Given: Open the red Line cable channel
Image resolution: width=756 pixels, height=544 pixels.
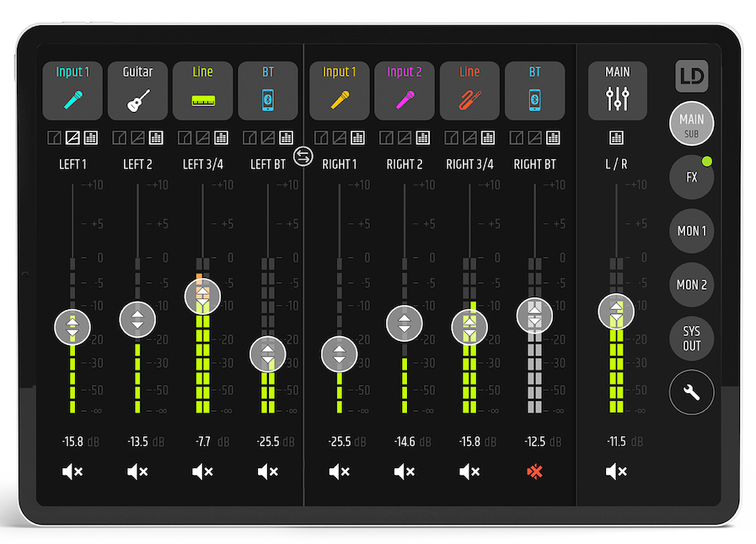Looking at the screenshot, I should (x=469, y=91).
